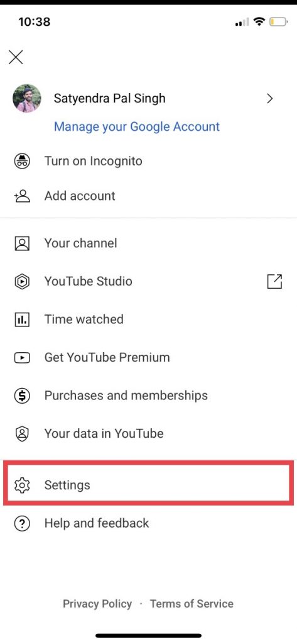Open the Privacy Policy link

pos(97,604)
